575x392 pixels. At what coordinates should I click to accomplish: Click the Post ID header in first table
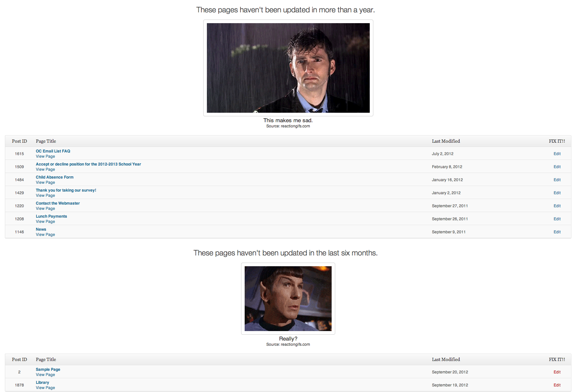(20, 141)
